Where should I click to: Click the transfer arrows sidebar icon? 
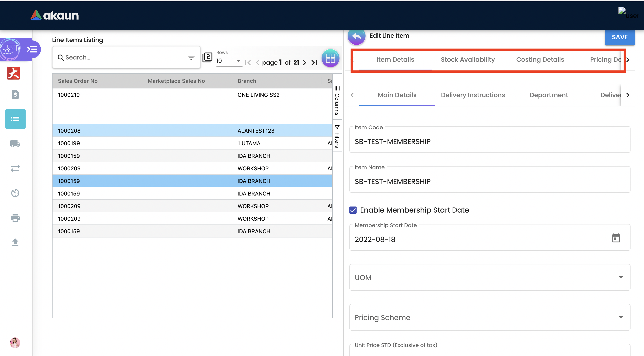pyautogui.click(x=15, y=168)
